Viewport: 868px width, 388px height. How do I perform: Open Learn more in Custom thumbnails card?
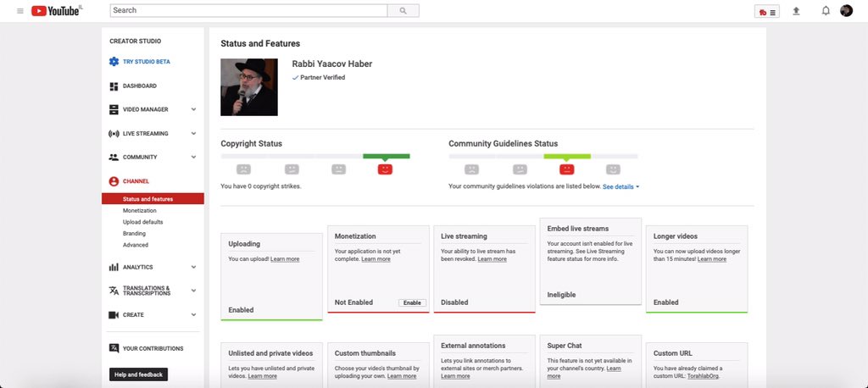[402, 376]
